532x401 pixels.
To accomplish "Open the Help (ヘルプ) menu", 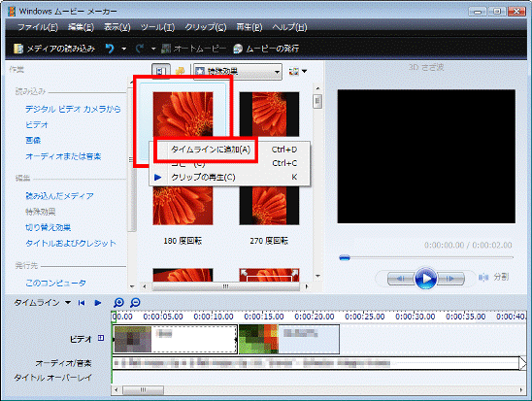I will pyautogui.click(x=289, y=27).
